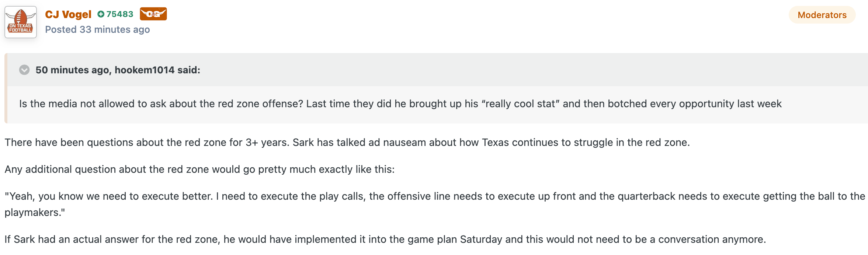Click the quoted text about red zone offense
This screenshot has height=255, width=868.
[400, 104]
